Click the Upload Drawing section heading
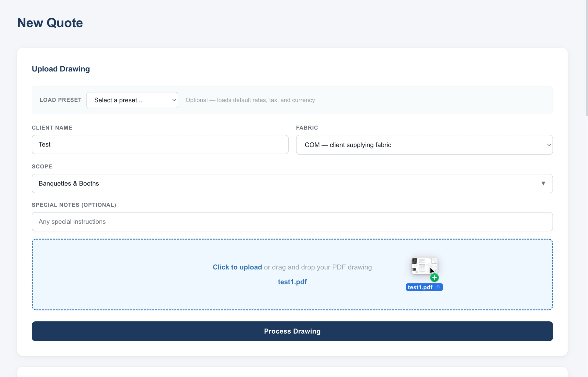 click(61, 69)
